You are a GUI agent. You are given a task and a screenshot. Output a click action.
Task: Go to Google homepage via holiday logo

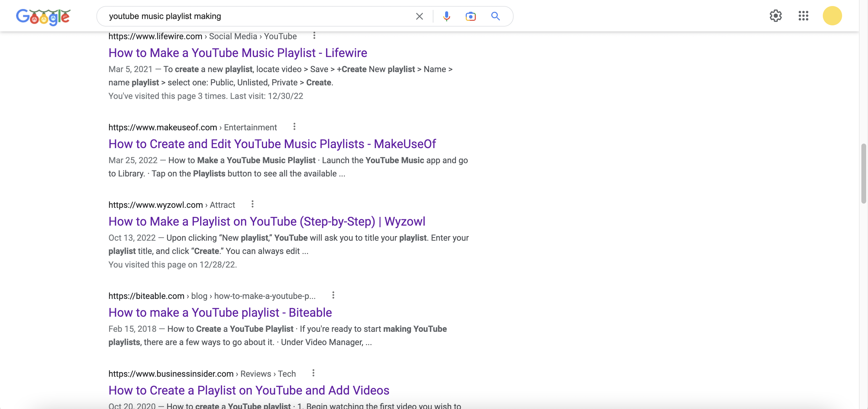pyautogui.click(x=43, y=17)
